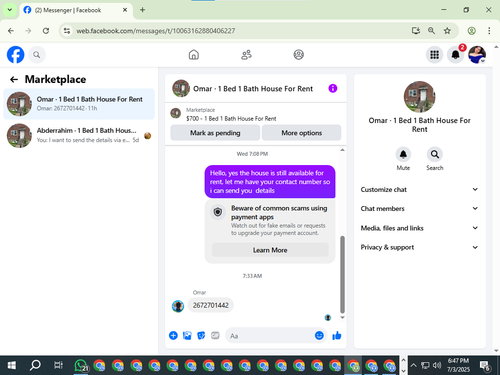The image size is (500, 375).
Task: Expand the Chat members section
Action: click(x=419, y=208)
